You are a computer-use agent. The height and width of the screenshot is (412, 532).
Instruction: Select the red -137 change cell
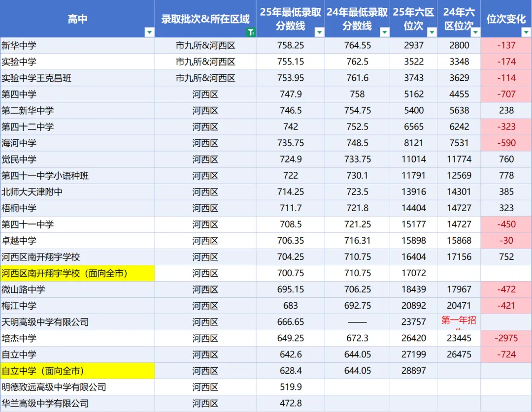point(506,45)
